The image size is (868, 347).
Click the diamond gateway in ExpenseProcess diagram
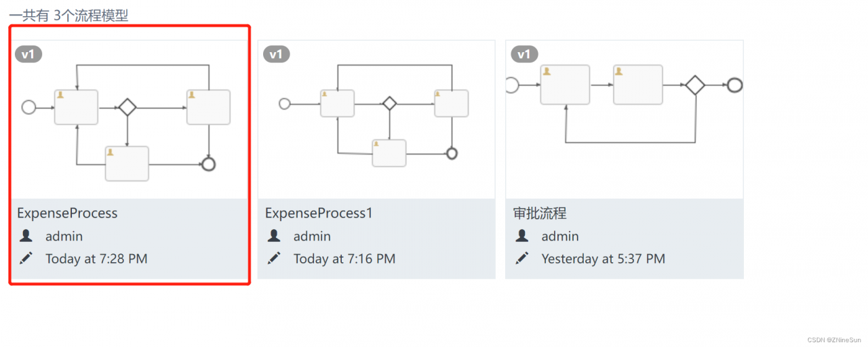[127, 107]
